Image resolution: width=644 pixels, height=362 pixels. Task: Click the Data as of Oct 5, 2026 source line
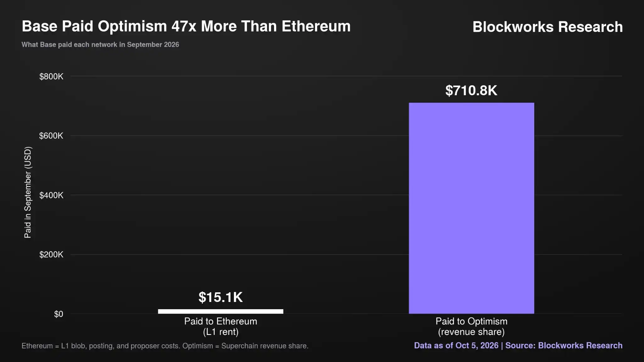coord(518,345)
